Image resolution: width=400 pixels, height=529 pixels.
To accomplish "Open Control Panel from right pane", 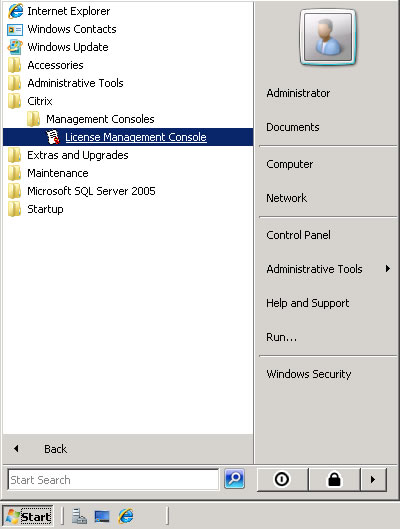I will tap(298, 235).
